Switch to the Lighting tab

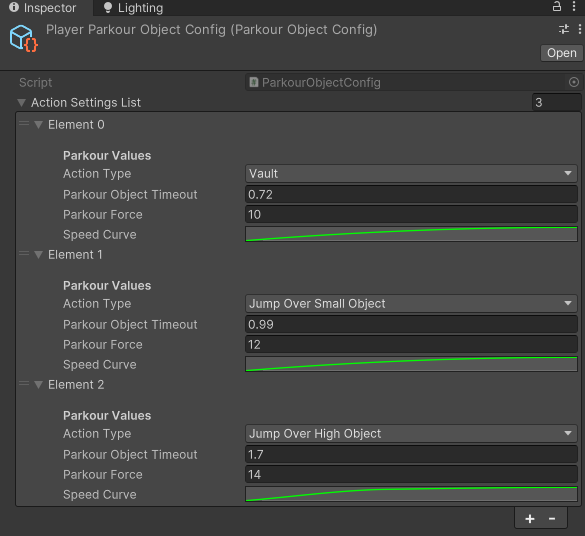[134, 8]
